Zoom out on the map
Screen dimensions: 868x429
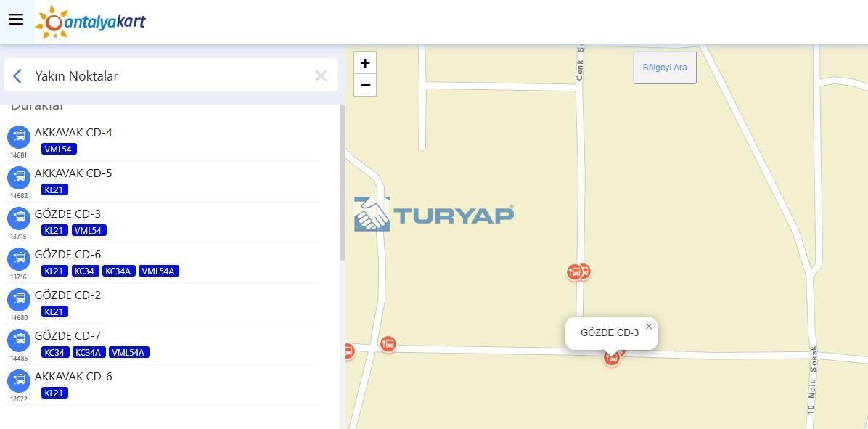[365, 85]
